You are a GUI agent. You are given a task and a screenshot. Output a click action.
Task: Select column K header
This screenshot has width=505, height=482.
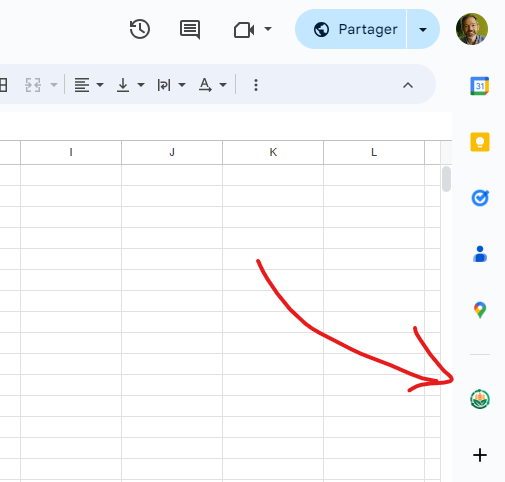tap(273, 152)
